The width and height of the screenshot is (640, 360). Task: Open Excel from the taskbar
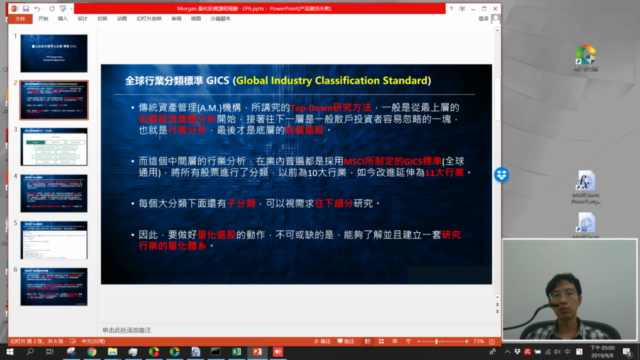click(236, 352)
